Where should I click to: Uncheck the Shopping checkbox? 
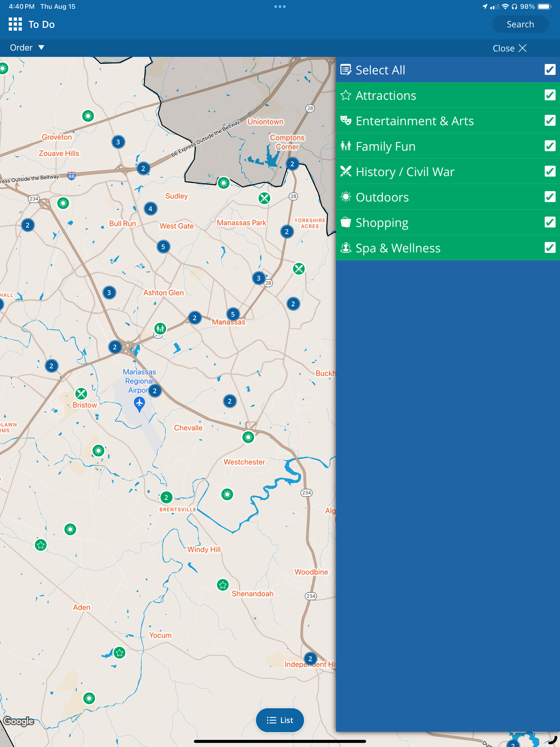pyautogui.click(x=550, y=222)
